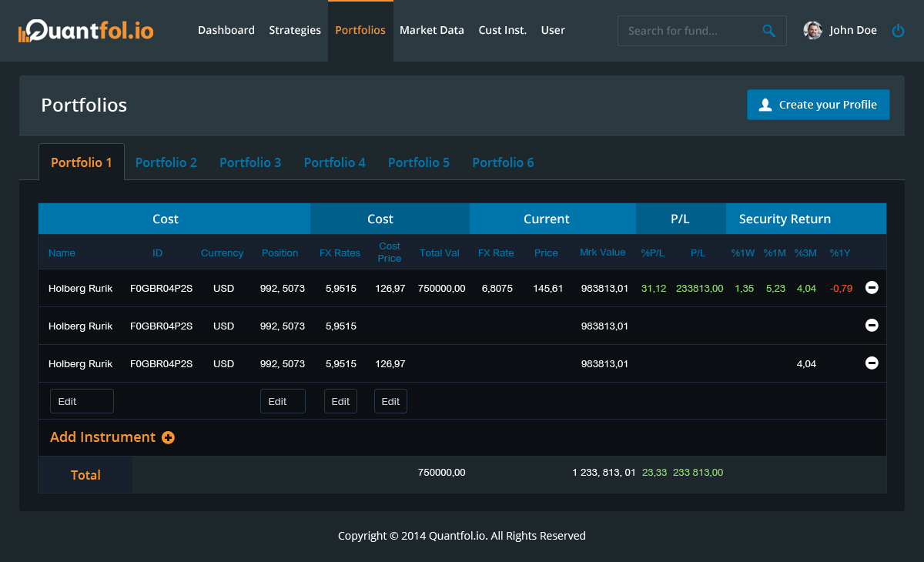Click Edit under the Position column
The width and height of the screenshot is (924, 562).
283,401
